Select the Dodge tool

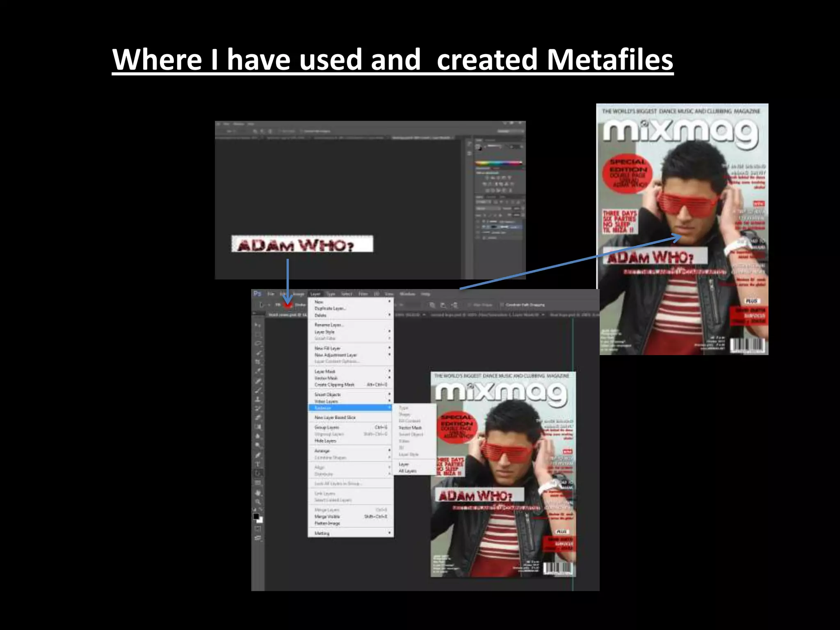258,445
